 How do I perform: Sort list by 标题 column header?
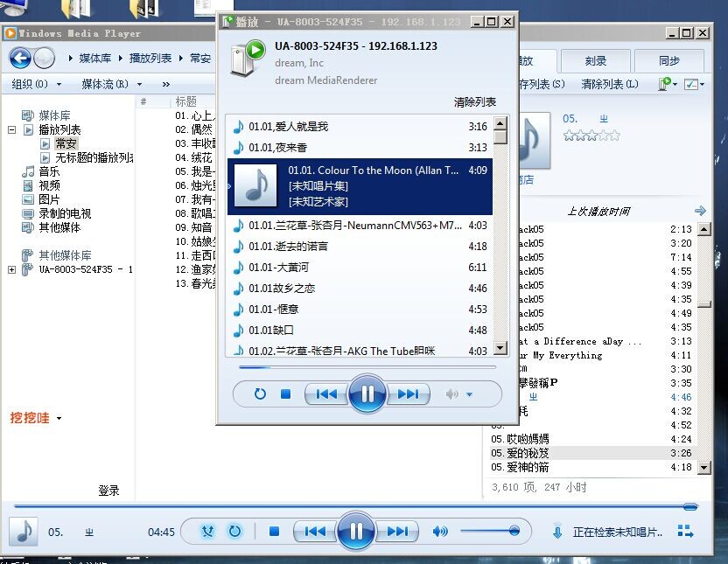[186, 101]
